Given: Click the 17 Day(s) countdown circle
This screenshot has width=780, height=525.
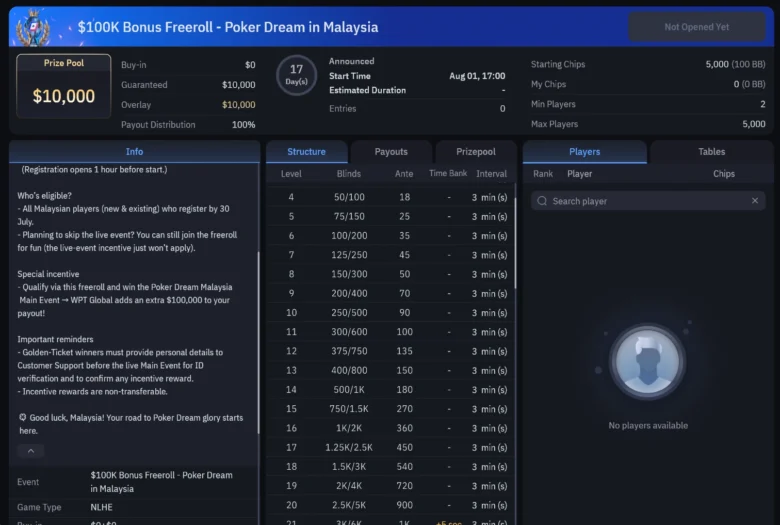Looking at the screenshot, I should coord(296,75).
